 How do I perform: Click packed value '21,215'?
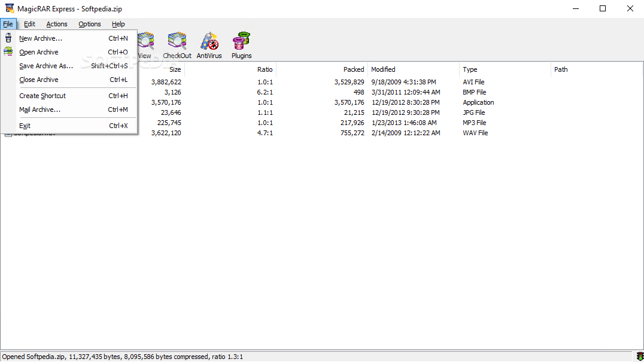[354, 112]
